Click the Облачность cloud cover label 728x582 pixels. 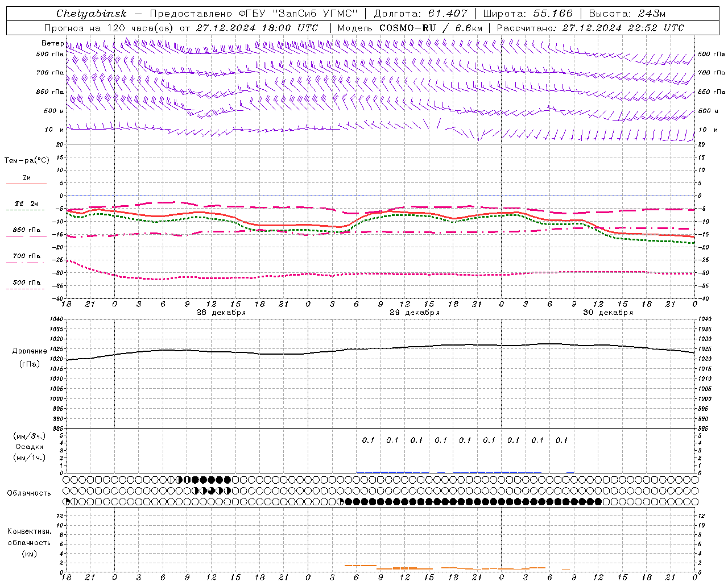pyautogui.click(x=29, y=493)
